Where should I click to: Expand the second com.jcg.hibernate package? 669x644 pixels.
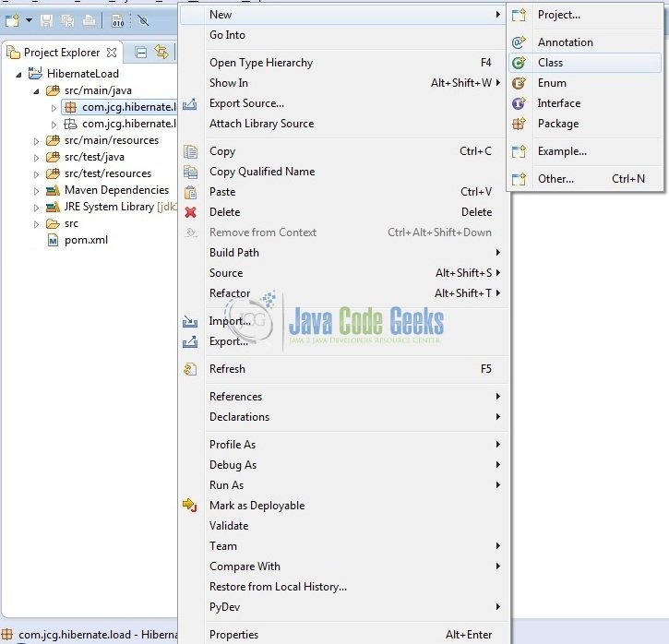tap(54, 125)
